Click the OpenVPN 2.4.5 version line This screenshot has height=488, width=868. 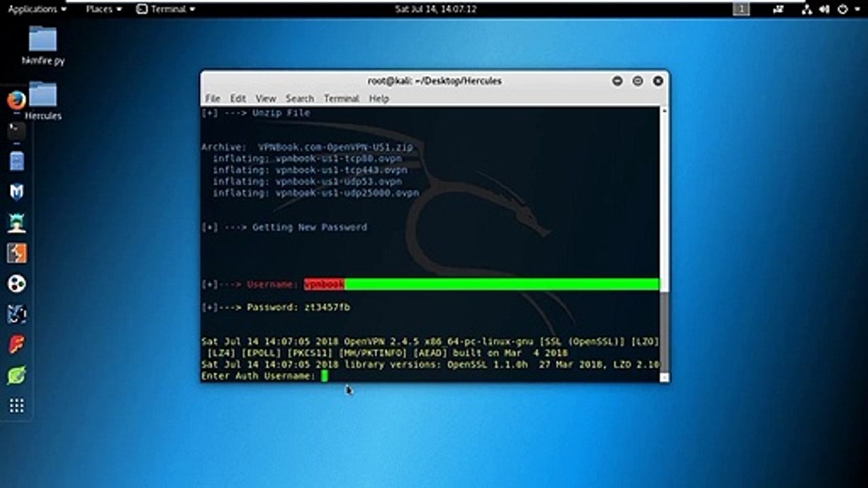click(430, 341)
